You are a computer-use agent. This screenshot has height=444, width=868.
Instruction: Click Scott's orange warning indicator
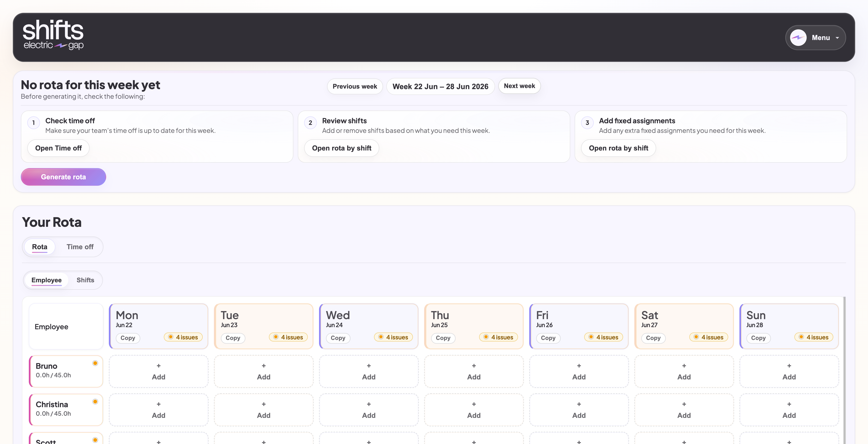pos(95,440)
